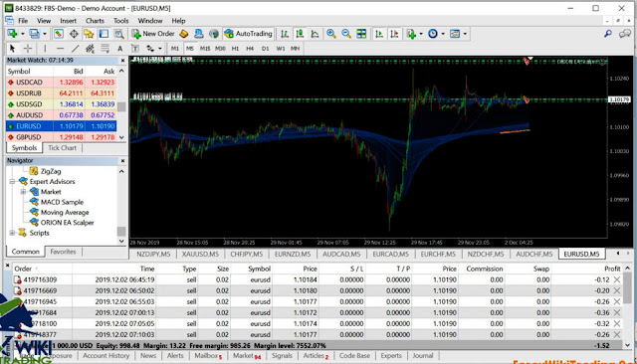The width and height of the screenshot is (637, 364).
Task: Expand the Market node in Navigator
Action: pyautogui.click(x=23, y=192)
